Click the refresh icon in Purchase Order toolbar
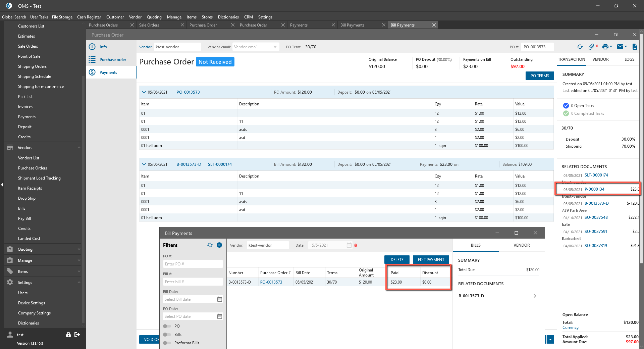 click(x=580, y=47)
